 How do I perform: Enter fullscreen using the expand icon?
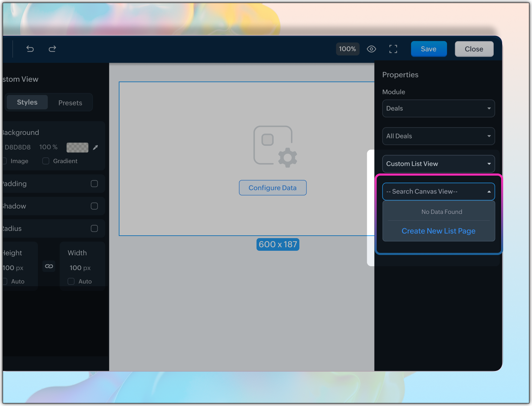393,49
